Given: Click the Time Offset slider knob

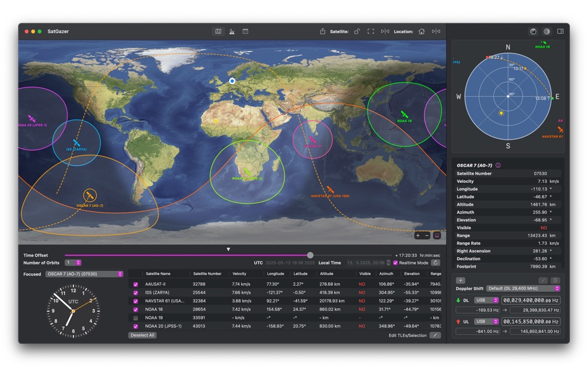Looking at the screenshot, I should [x=310, y=255].
